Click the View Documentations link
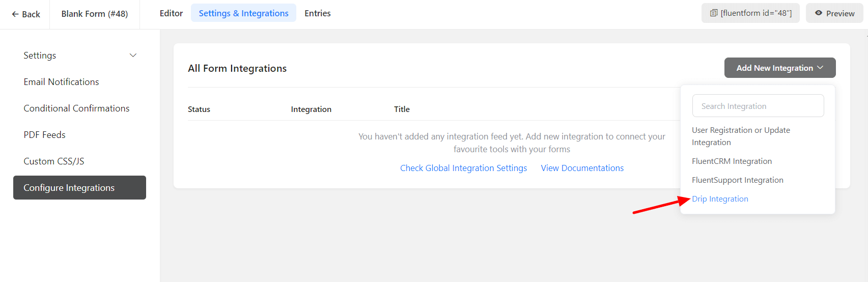The image size is (868, 282). click(582, 168)
